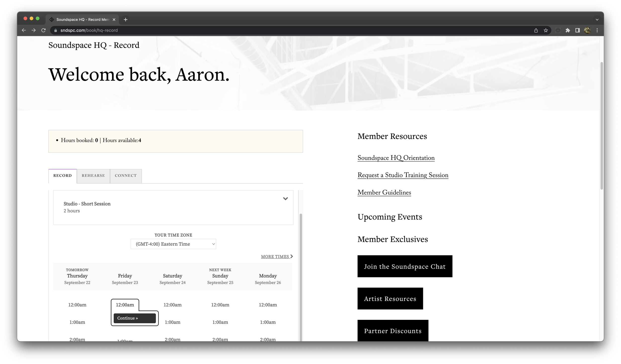This screenshot has width=621, height=364.
Task: Toggle the browser side panel icon
Action: (x=578, y=30)
